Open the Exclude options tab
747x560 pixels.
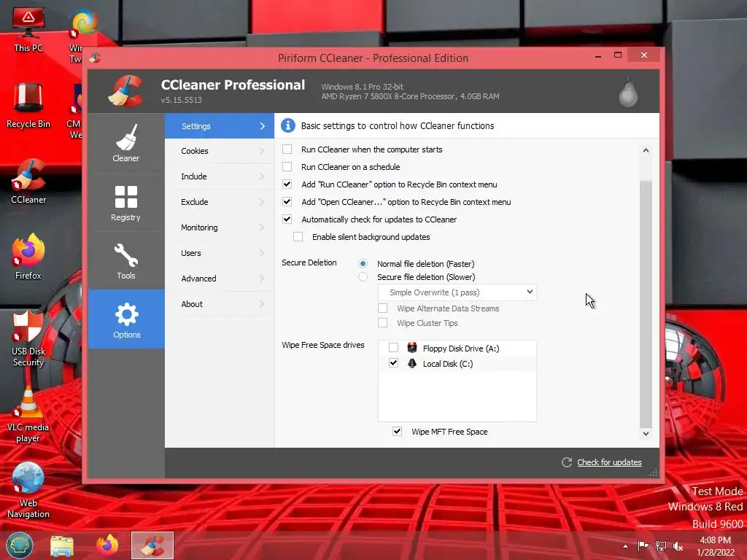(220, 202)
